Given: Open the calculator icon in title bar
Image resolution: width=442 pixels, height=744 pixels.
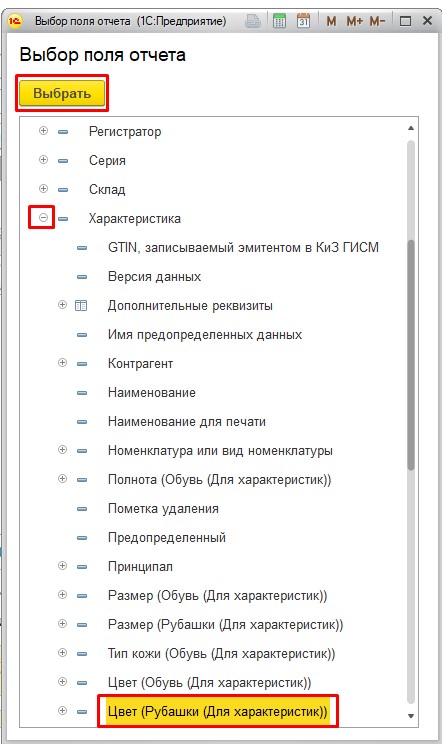Looking at the screenshot, I should [x=279, y=21].
